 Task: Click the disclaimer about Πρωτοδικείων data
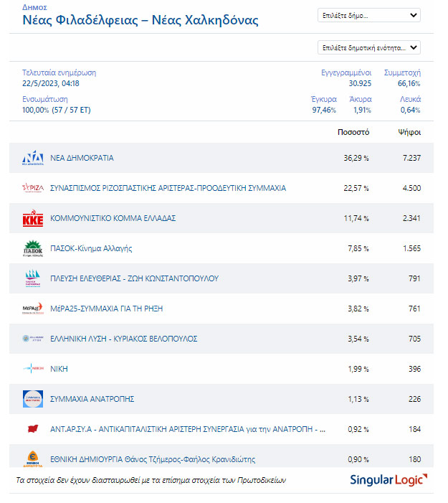click(151, 480)
